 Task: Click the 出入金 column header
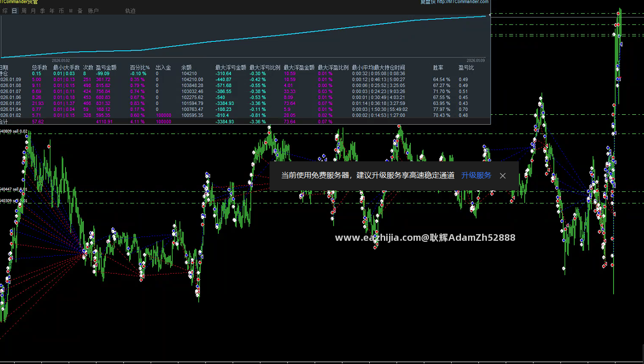click(163, 68)
